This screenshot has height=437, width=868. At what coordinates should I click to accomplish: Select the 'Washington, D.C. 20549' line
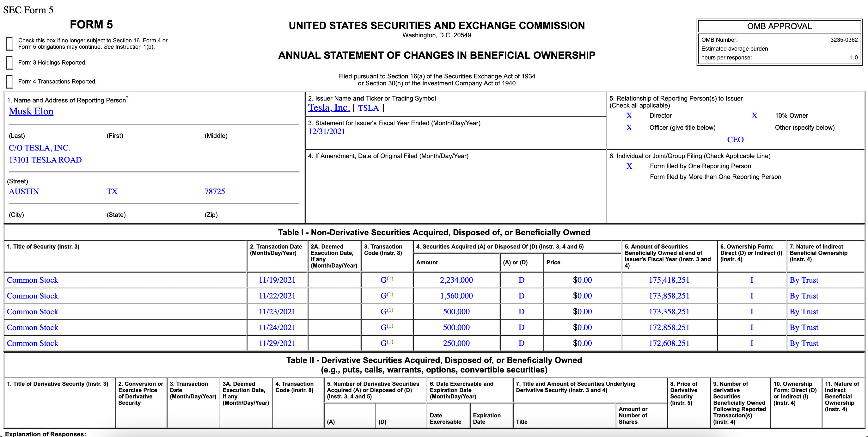tap(436, 35)
